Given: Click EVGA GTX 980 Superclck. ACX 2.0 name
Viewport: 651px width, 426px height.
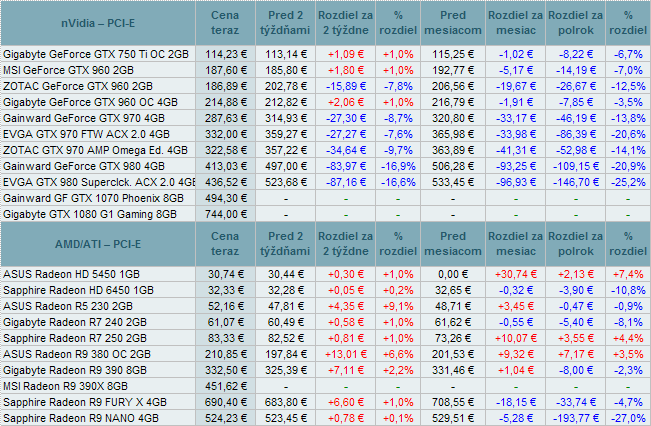Looking at the screenshot, I should 99,182.
